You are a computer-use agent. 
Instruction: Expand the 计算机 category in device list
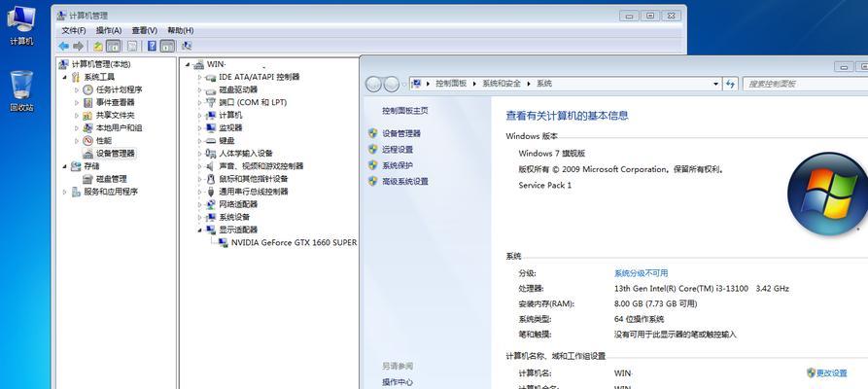pos(200,116)
